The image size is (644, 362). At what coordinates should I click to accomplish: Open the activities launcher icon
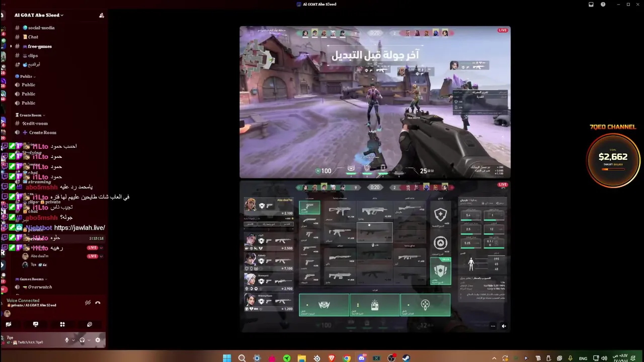62,324
